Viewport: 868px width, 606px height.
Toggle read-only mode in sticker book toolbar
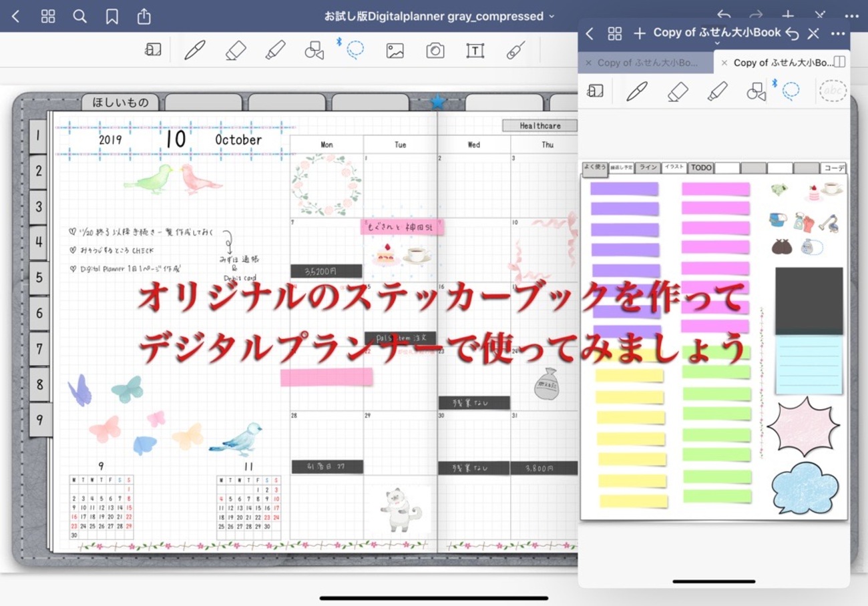pyautogui.click(x=596, y=91)
